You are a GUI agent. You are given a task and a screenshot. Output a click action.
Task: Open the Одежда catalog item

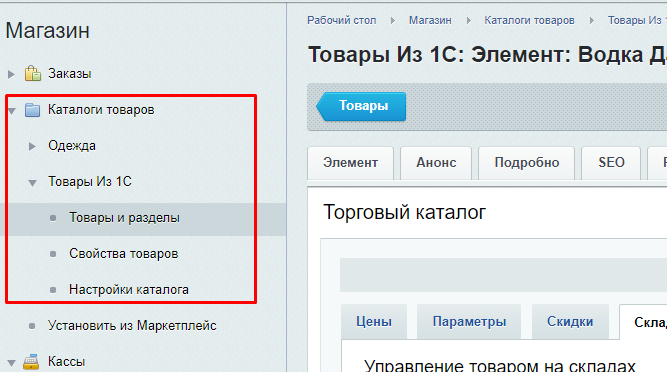[x=72, y=146]
